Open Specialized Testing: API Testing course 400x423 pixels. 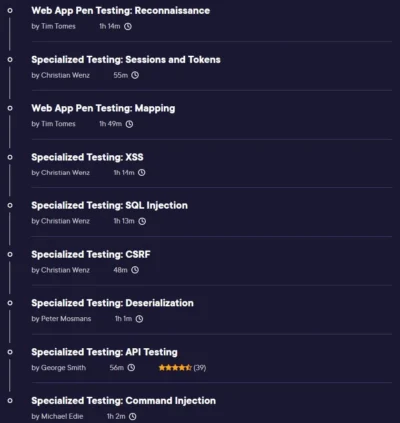click(x=105, y=352)
